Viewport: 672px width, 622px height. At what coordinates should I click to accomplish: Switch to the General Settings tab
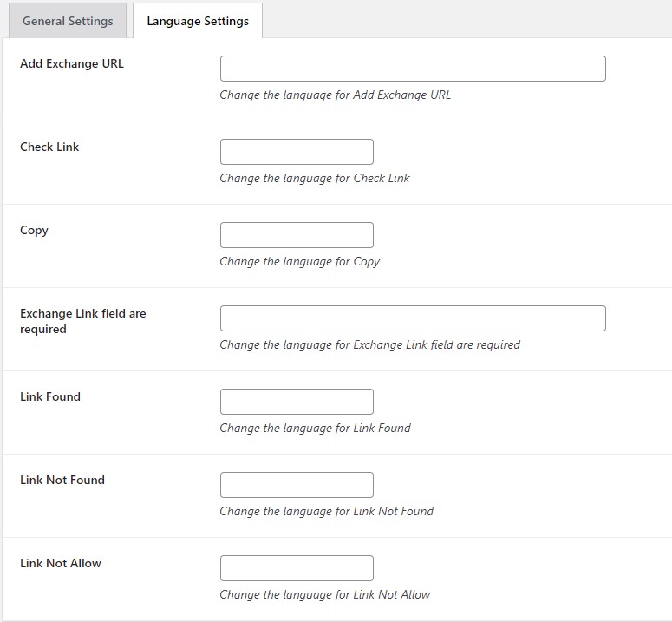coord(68,21)
